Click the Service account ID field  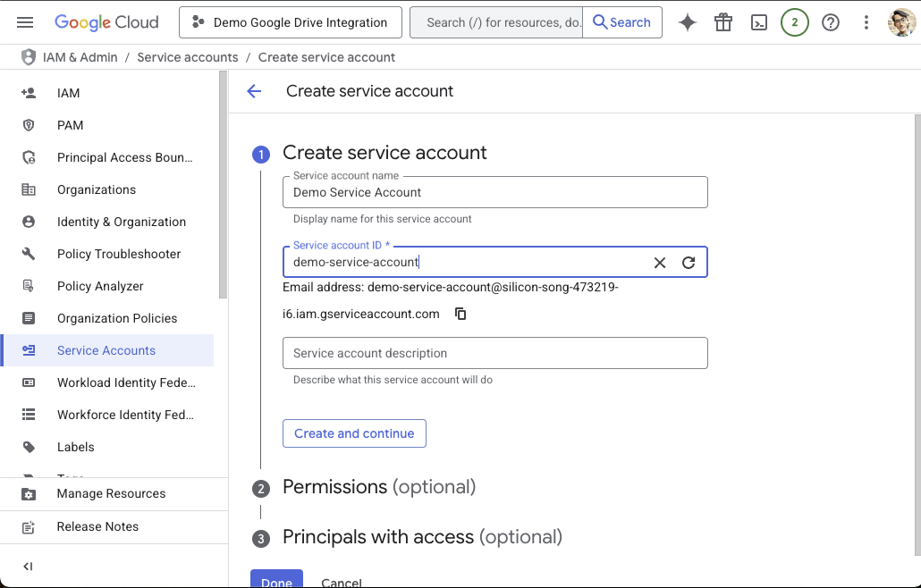pos(495,262)
